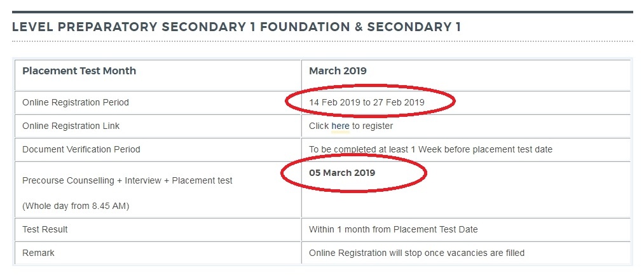This screenshot has width=644, height=275.
Task: Select the "To be completed at least 1 Week" text
Action: (373, 149)
